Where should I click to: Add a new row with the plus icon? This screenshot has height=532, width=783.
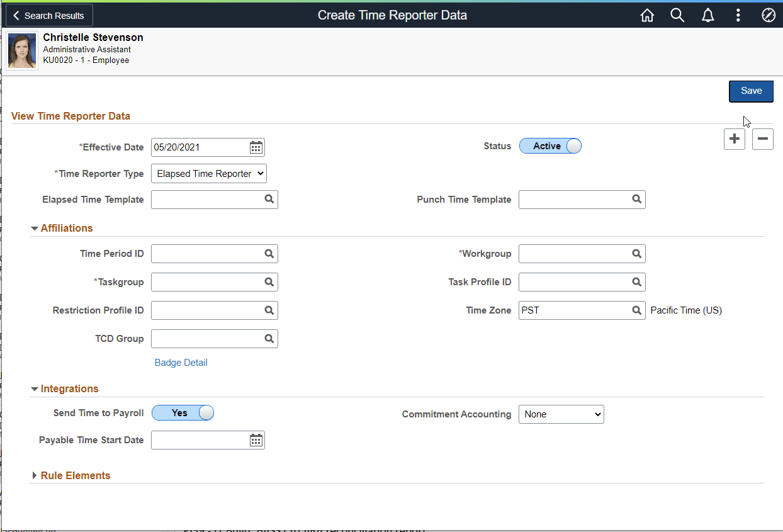pyautogui.click(x=735, y=139)
